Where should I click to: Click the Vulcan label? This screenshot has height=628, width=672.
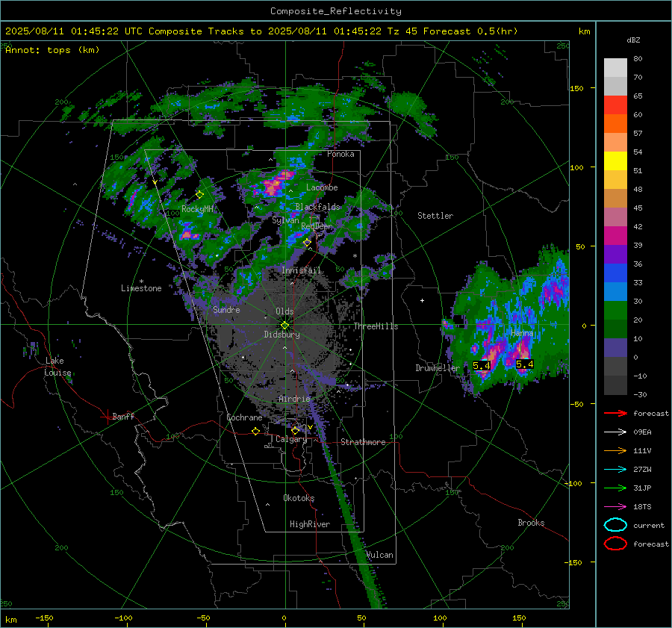click(380, 555)
